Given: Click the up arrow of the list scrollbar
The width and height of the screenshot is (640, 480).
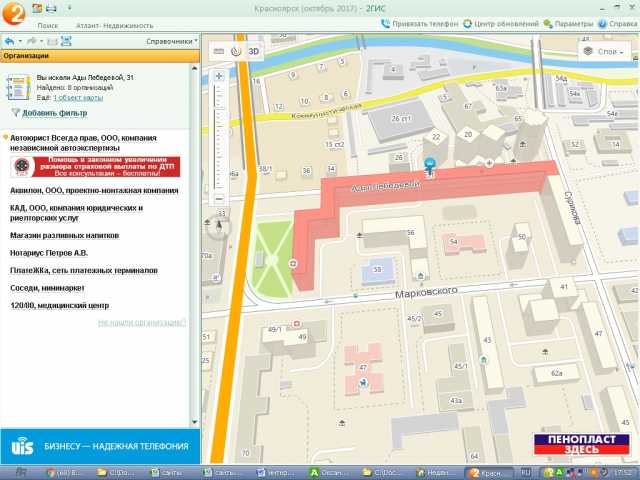Looking at the screenshot, I should point(194,68).
